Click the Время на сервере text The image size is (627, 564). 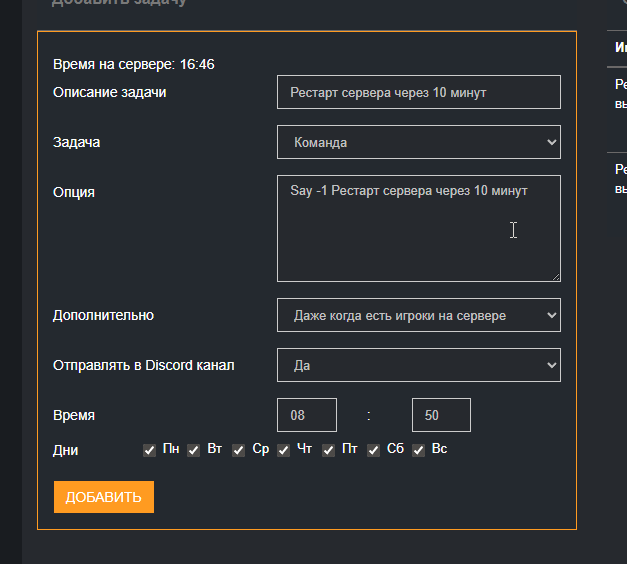133,64
